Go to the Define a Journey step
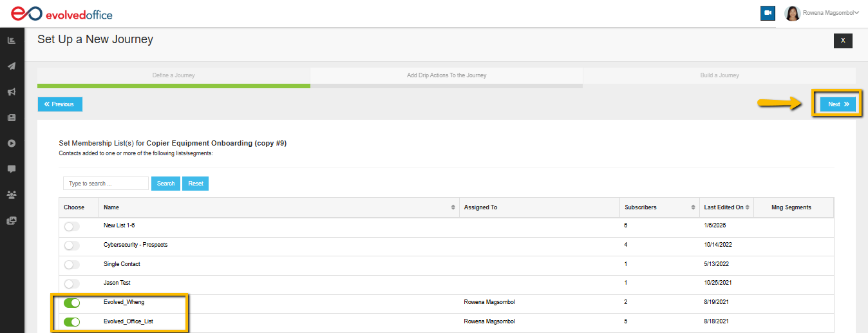868x333 pixels. point(174,75)
